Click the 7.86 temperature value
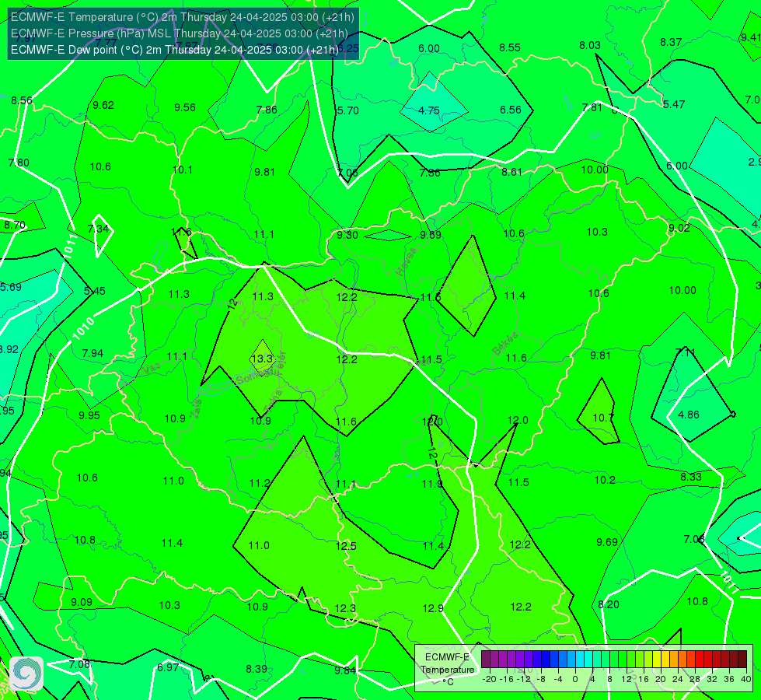 tap(267, 110)
